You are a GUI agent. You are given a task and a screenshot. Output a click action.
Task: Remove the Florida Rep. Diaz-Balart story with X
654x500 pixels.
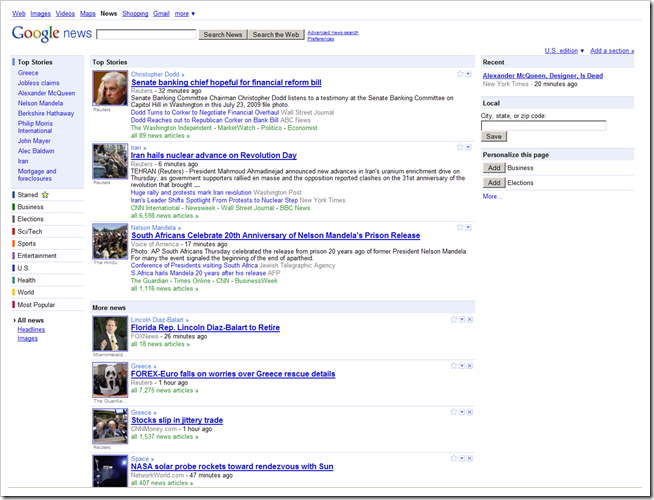[470, 319]
